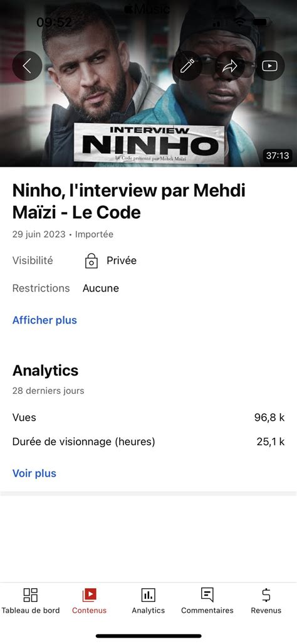This screenshot has width=297, height=644.
Task: Open the Commentaires tab icon
Action: pyautogui.click(x=207, y=594)
